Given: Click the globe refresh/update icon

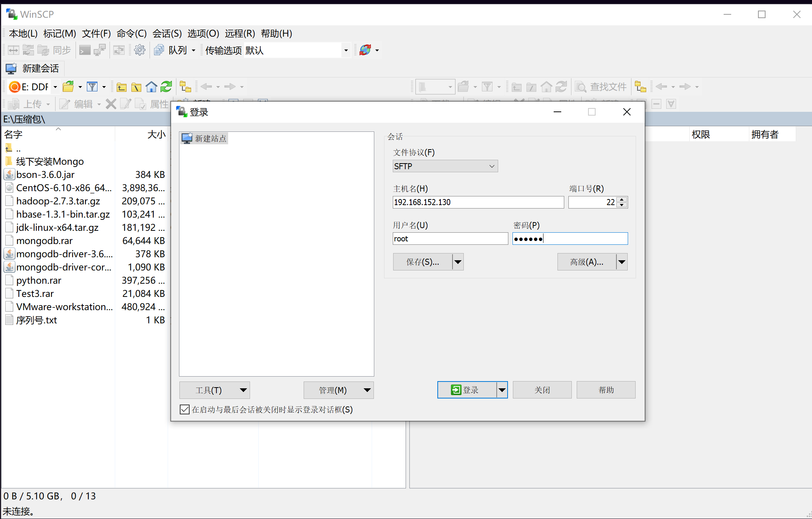Looking at the screenshot, I should (365, 50).
